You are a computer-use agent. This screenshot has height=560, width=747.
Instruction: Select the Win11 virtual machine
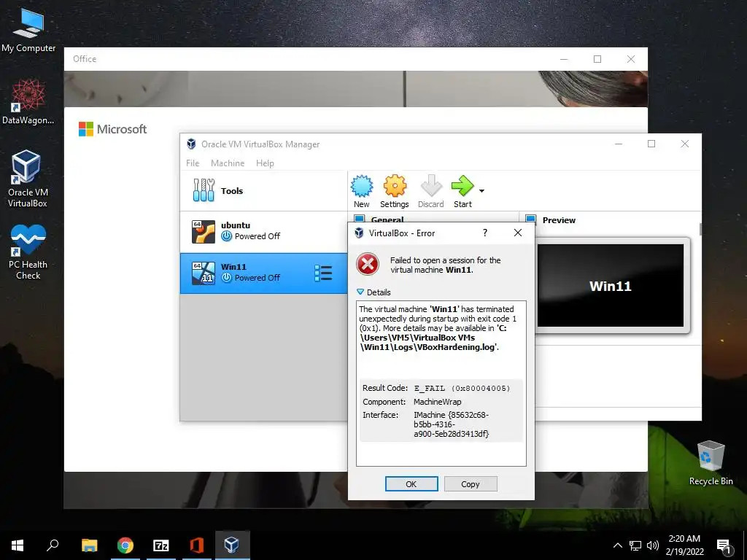(263, 273)
